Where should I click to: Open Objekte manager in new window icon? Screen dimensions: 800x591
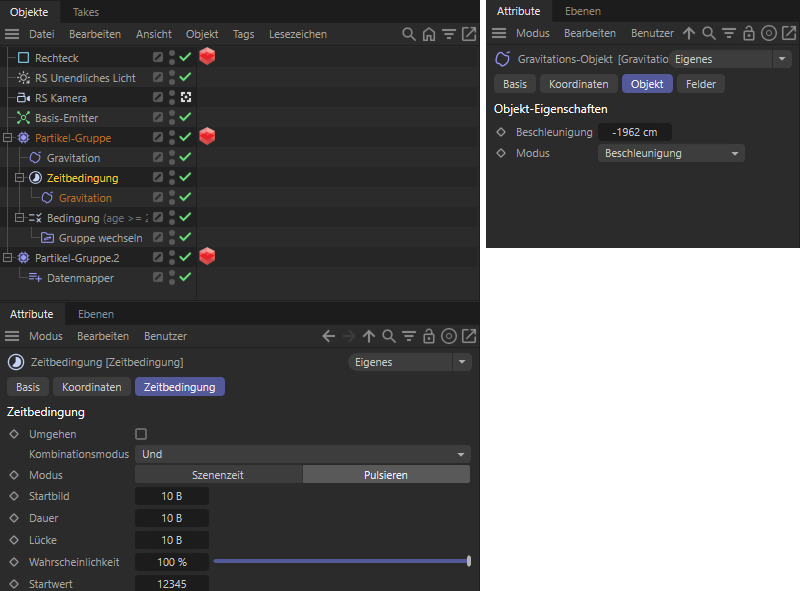coord(469,34)
